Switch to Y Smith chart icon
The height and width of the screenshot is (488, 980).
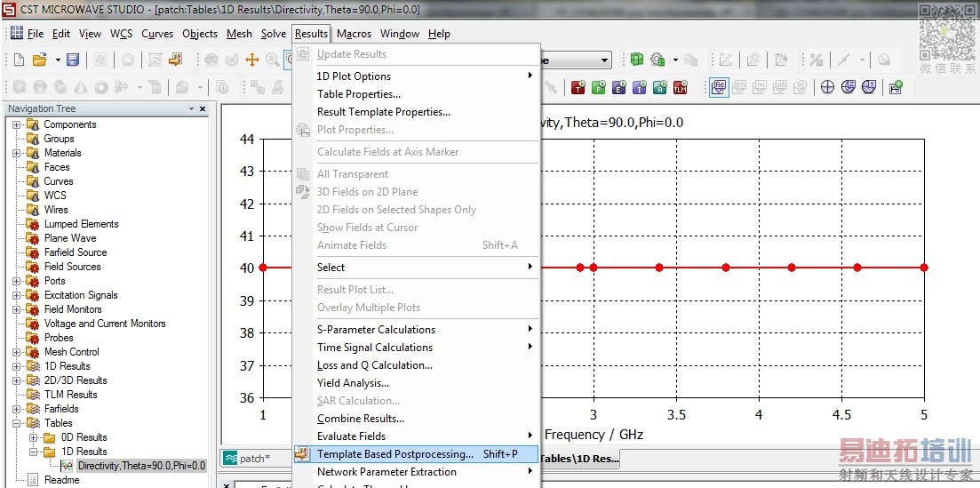(869, 88)
